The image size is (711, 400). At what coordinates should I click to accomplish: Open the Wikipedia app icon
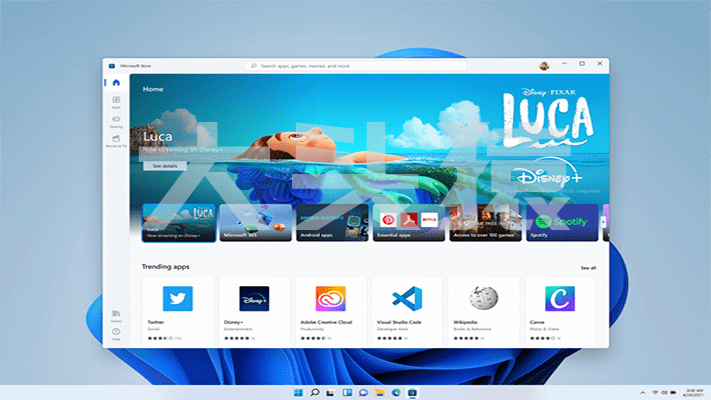click(483, 298)
